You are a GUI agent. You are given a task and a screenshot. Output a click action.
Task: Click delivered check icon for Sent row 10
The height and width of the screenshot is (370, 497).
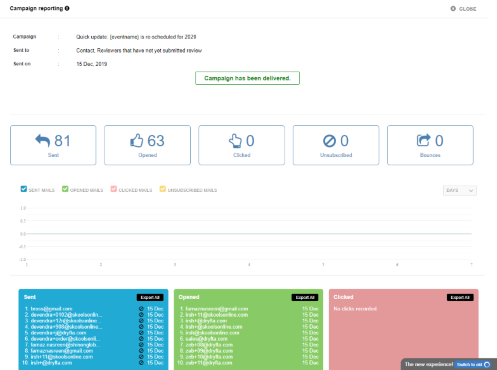tap(141, 363)
